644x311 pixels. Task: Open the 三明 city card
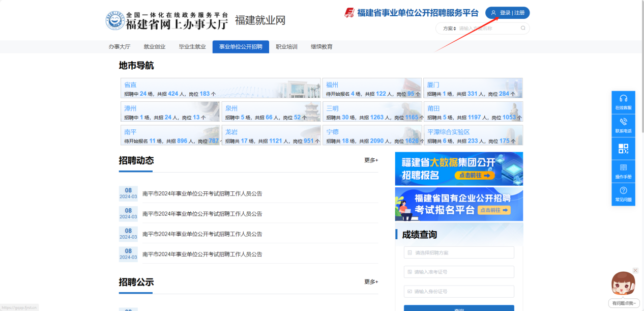372,111
